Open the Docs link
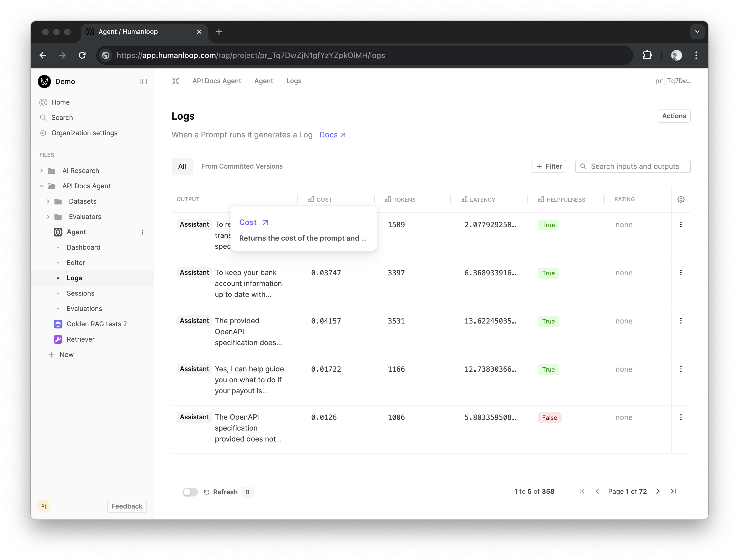Screen dimensions: 739x560 click(332, 135)
